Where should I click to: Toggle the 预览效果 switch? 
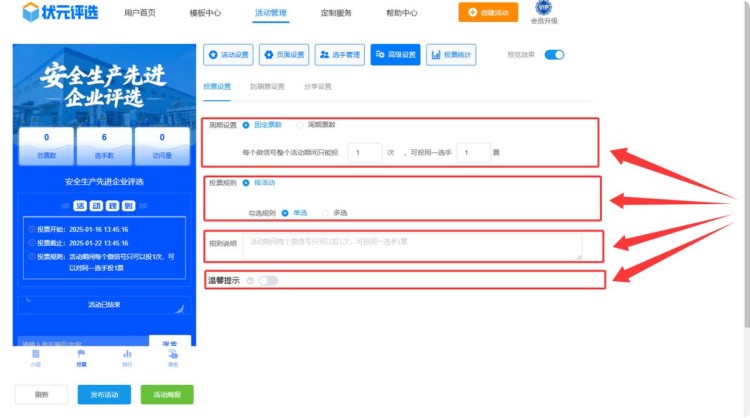[554, 54]
